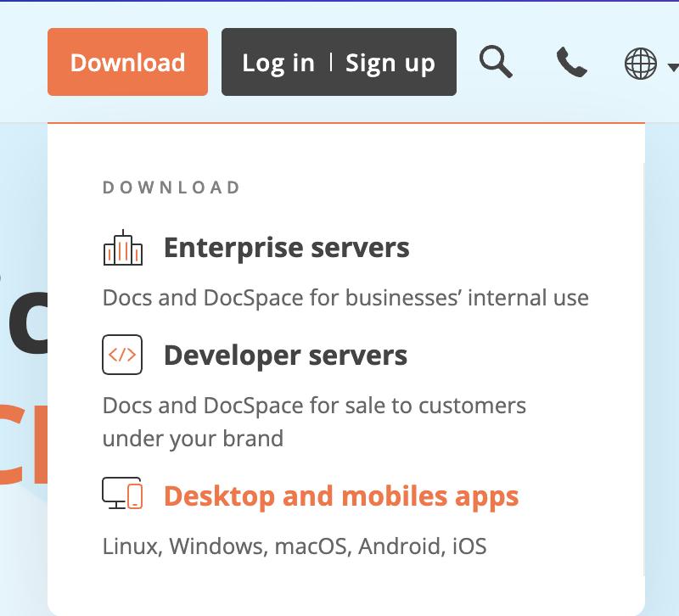Click the DOWNLOAD section heading text
This screenshot has width=679, height=616.
click(x=171, y=188)
